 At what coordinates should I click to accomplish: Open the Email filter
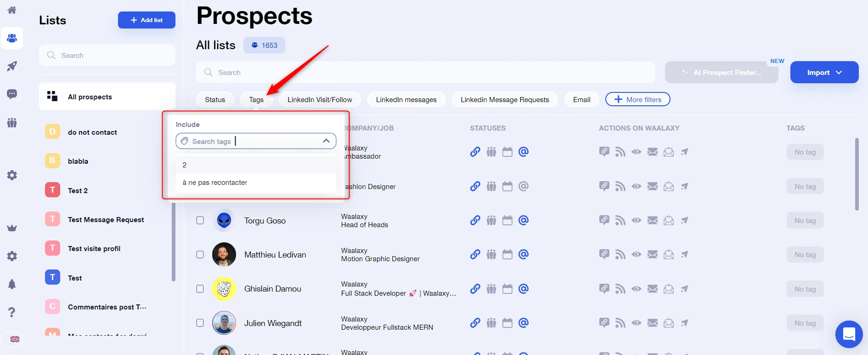pyautogui.click(x=582, y=99)
